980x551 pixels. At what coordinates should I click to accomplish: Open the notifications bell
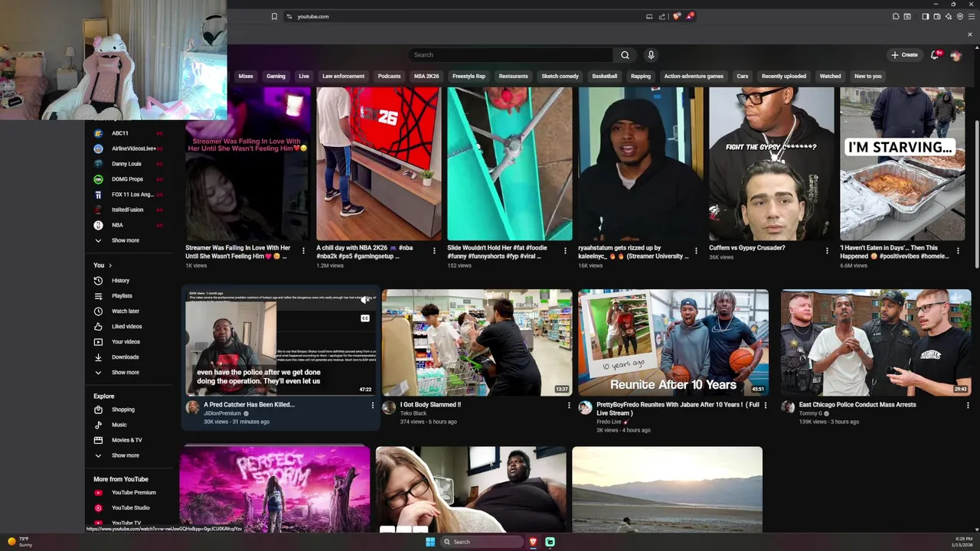click(x=935, y=55)
